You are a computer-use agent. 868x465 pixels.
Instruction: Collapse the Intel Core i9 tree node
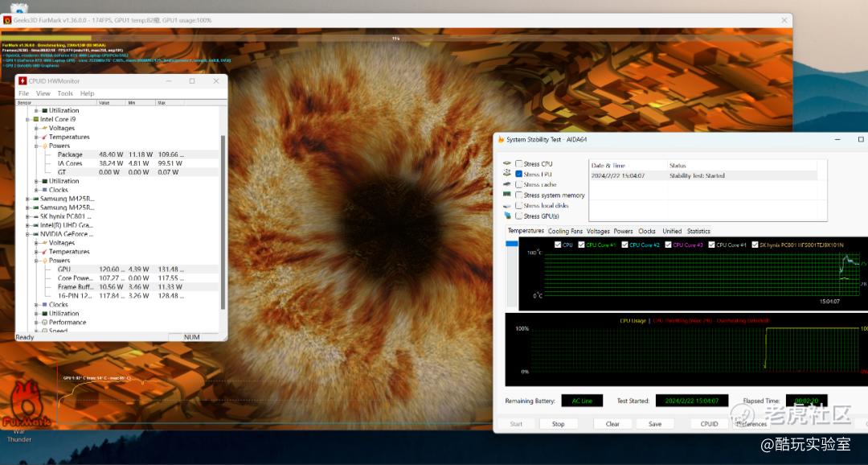(x=27, y=119)
